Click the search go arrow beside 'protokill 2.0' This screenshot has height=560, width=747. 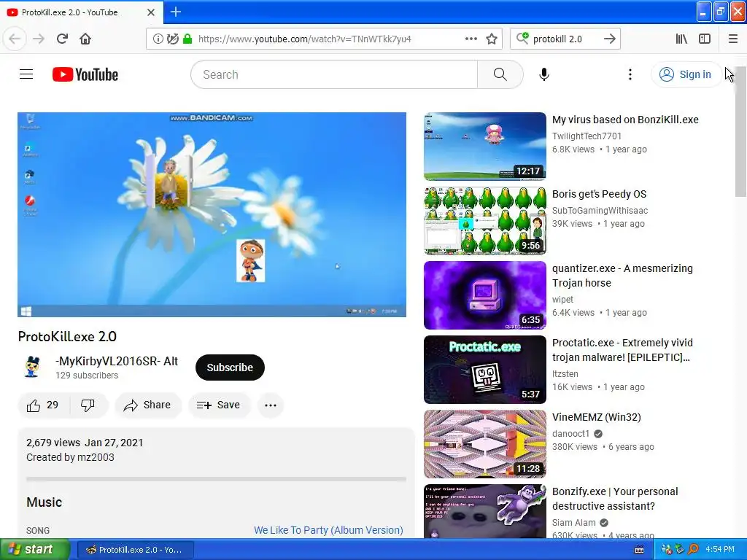click(x=610, y=39)
